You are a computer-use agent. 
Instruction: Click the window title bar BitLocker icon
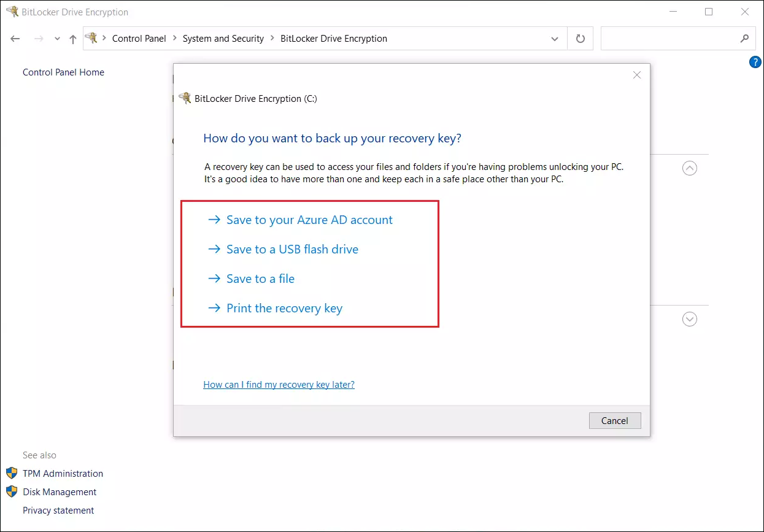pyautogui.click(x=12, y=11)
